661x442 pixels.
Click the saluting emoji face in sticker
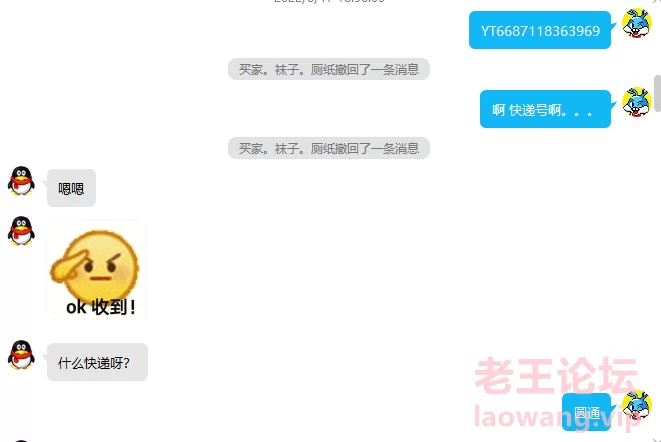(x=95, y=265)
